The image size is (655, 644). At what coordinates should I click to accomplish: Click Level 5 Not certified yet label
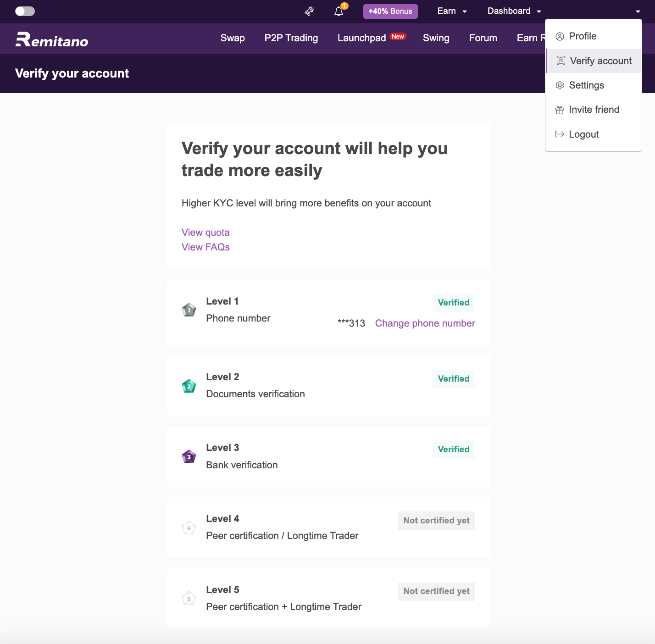point(436,591)
